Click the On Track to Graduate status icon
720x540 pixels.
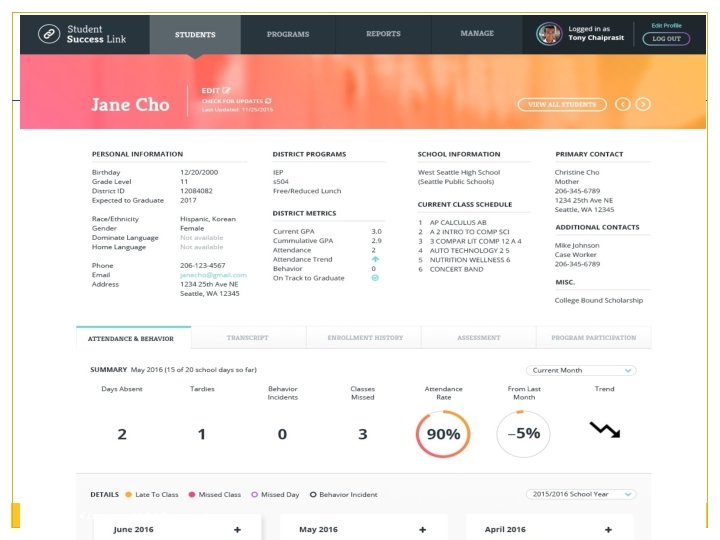click(375, 278)
